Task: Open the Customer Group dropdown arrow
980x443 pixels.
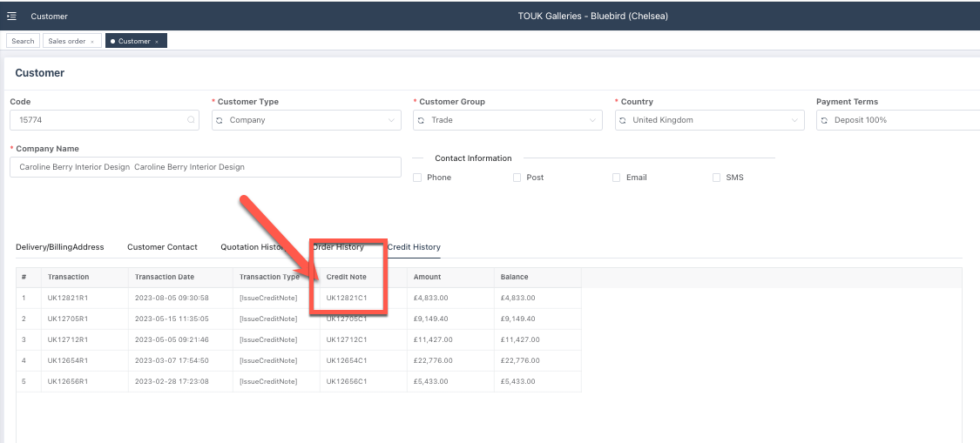Action: click(592, 120)
